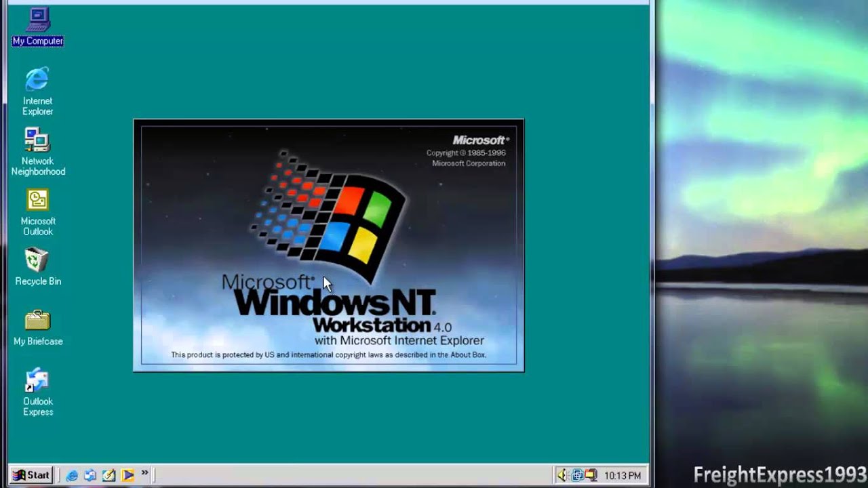Select the Recycle Bin desktop icon
Viewport: 868px width, 488px height.
[x=38, y=266]
